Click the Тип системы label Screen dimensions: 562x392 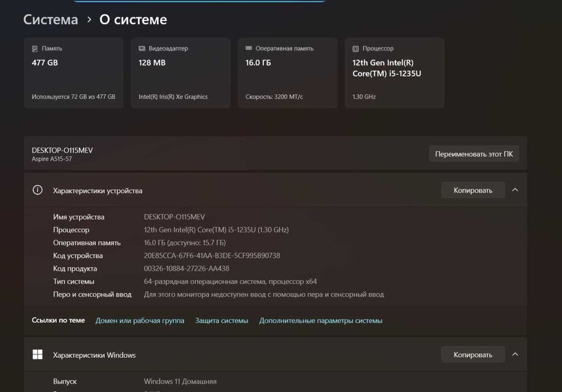(x=74, y=281)
